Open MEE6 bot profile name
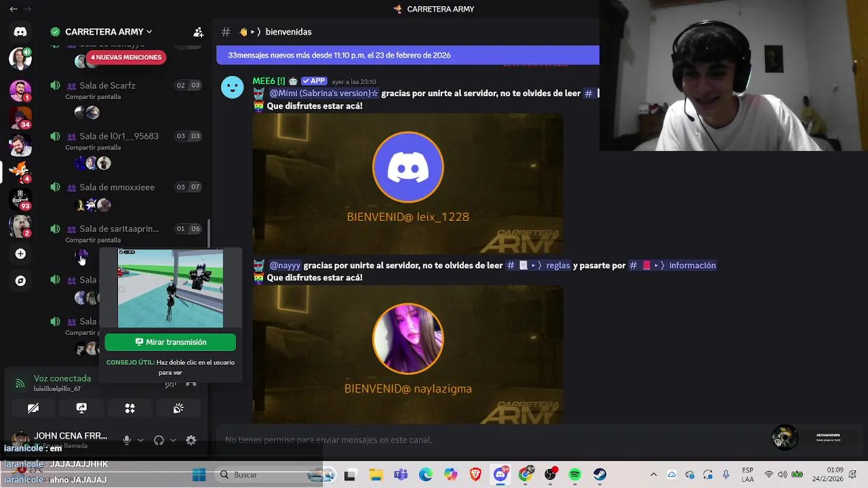868x488 pixels. tap(269, 81)
